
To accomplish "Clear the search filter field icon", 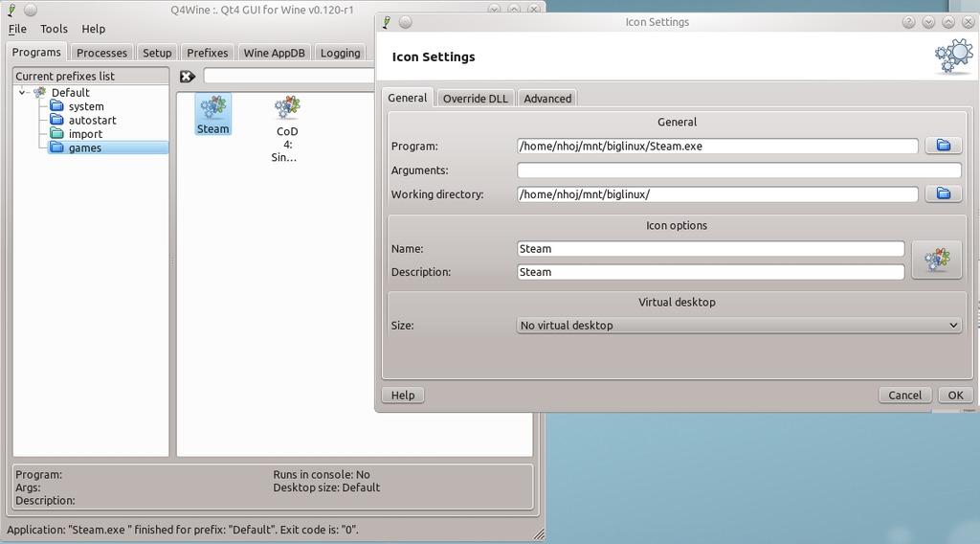I will [188, 77].
